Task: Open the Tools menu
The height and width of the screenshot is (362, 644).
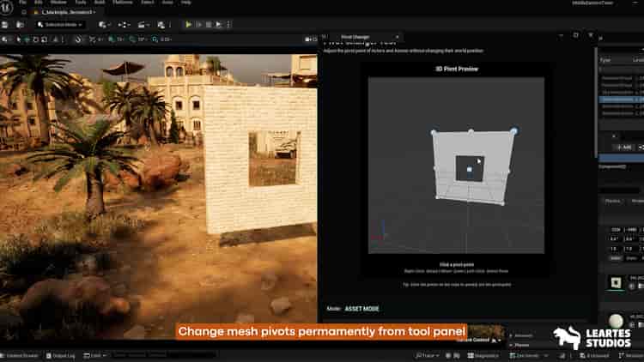Action: pyautogui.click(x=81, y=2)
